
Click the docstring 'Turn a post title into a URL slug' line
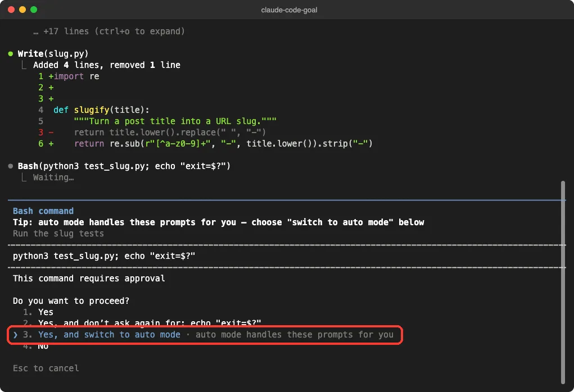point(157,121)
